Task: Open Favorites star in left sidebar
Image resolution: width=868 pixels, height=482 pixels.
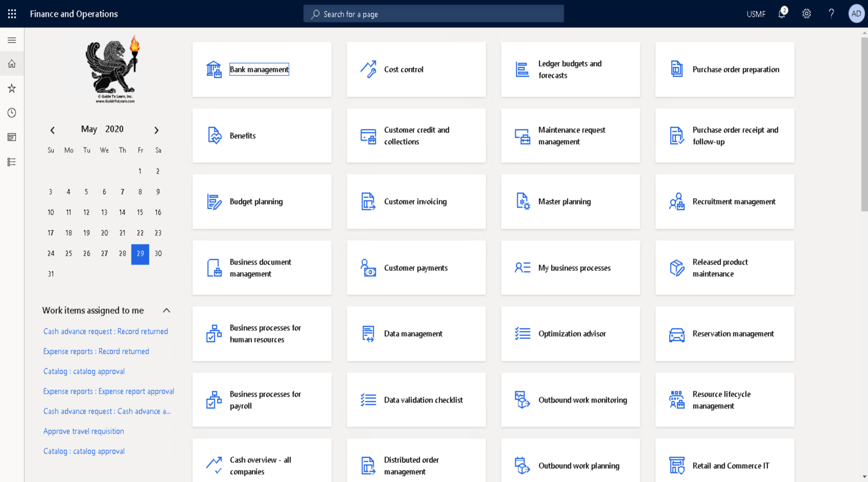Action: pyautogui.click(x=12, y=88)
